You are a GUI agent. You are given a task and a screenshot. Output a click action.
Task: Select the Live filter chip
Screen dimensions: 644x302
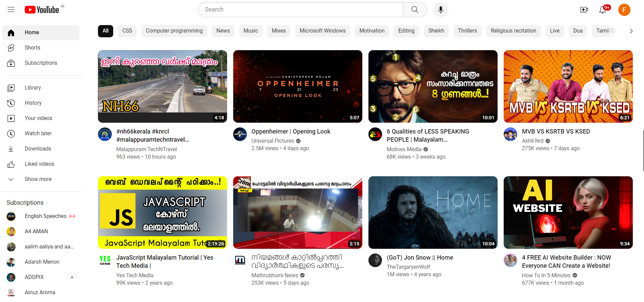[555, 31]
